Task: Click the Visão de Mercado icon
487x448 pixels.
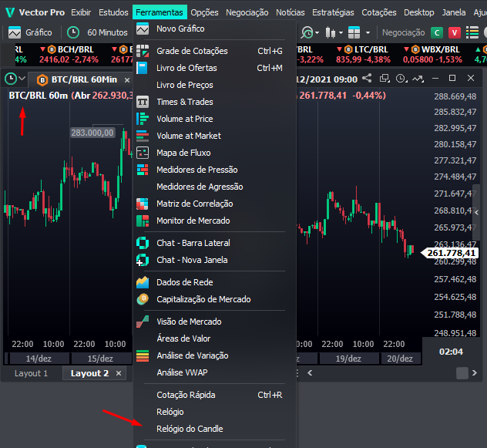Action: [x=143, y=322]
